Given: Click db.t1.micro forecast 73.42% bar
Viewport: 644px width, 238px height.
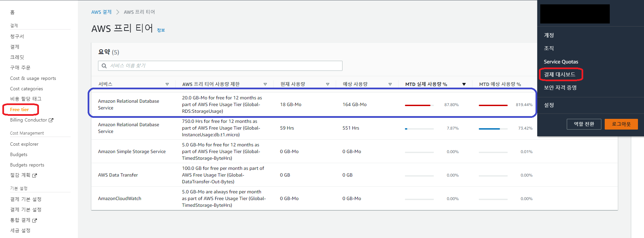Looking at the screenshot, I should [493, 129].
